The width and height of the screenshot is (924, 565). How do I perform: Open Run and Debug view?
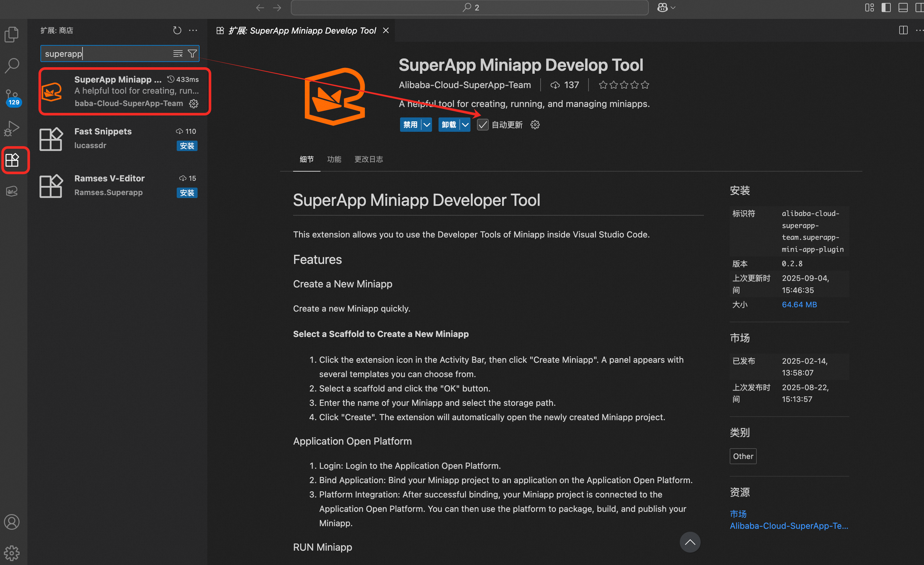point(12,128)
